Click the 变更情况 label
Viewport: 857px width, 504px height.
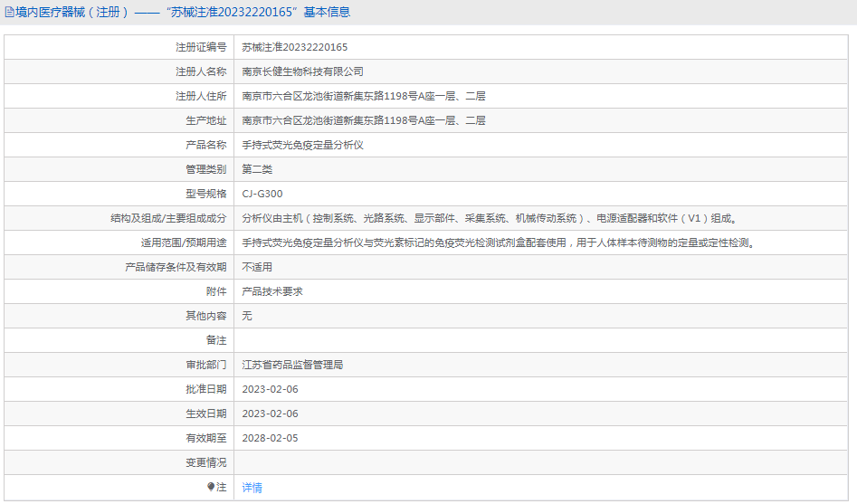[x=206, y=462]
